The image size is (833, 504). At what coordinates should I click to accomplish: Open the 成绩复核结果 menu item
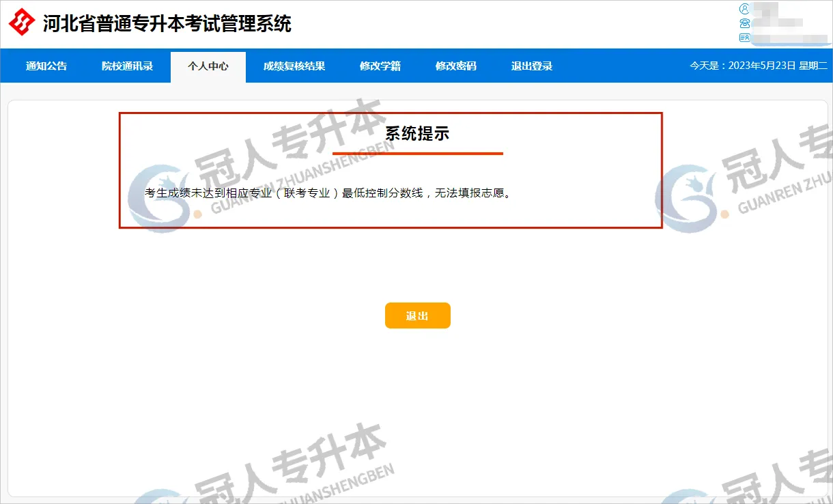coord(294,66)
